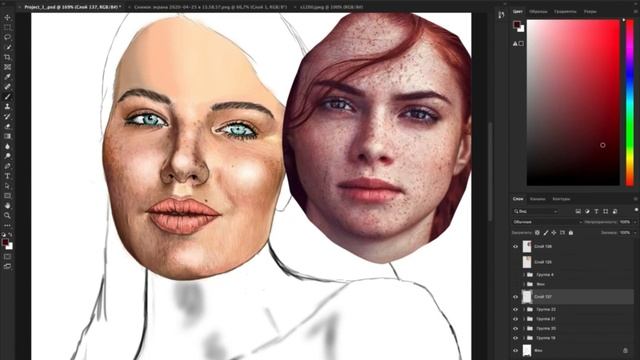640x360 pixels.
Task: Switch to the Каналы channels tab
Action: [538, 199]
